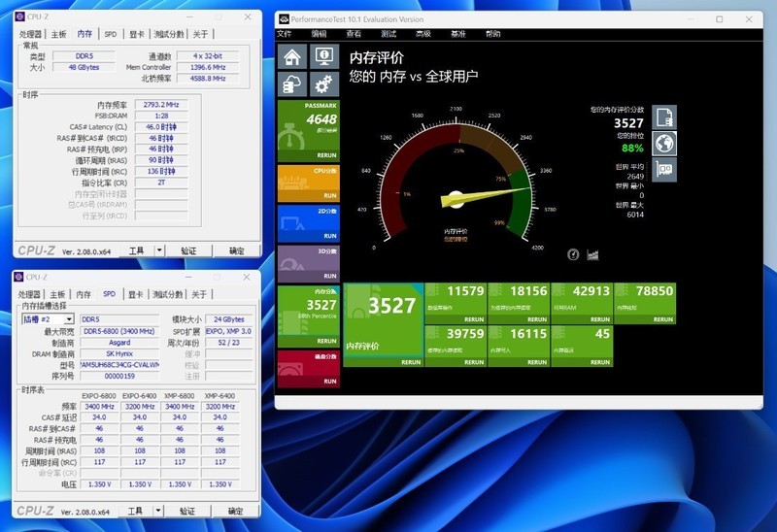Click RUN on the 2D score tile

330,236
